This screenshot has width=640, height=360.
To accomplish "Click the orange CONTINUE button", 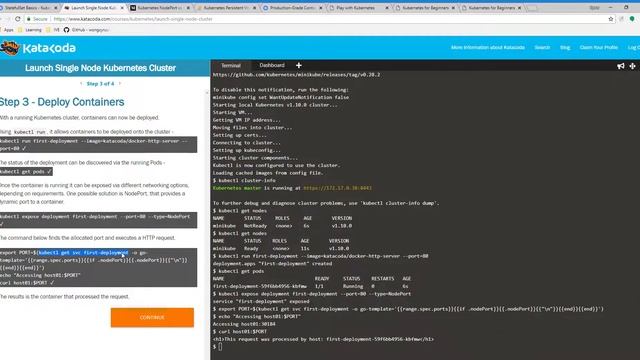I will click(152, 318).
